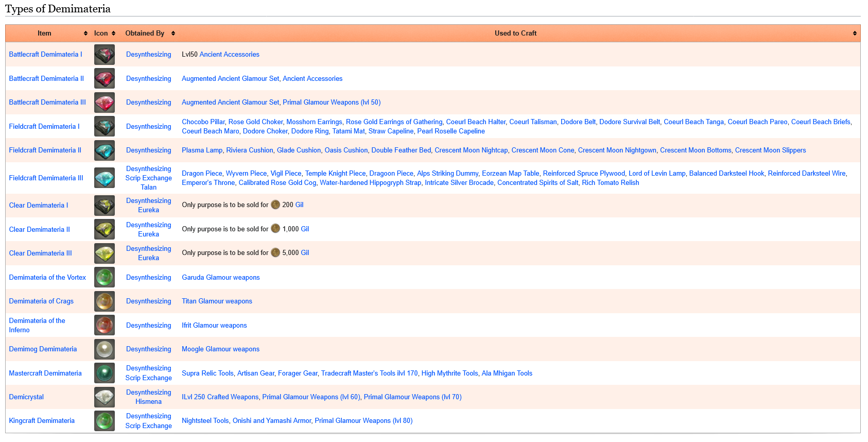868x442 pixels.
Task: Open the Fieldcraft Demimateria III icon image
Action: point(105,178)
